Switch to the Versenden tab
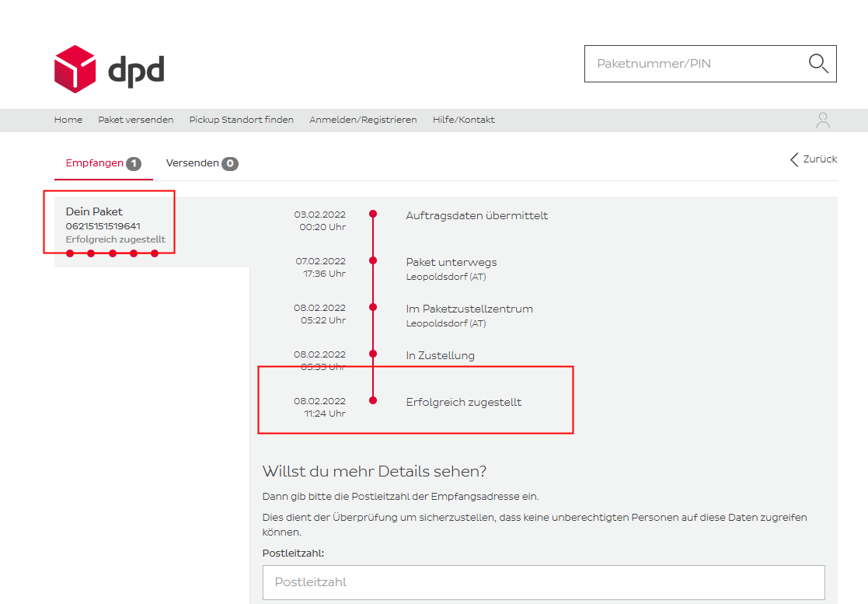Image resolution: width=868 pixels, height=604 pixels. (193, 163)
